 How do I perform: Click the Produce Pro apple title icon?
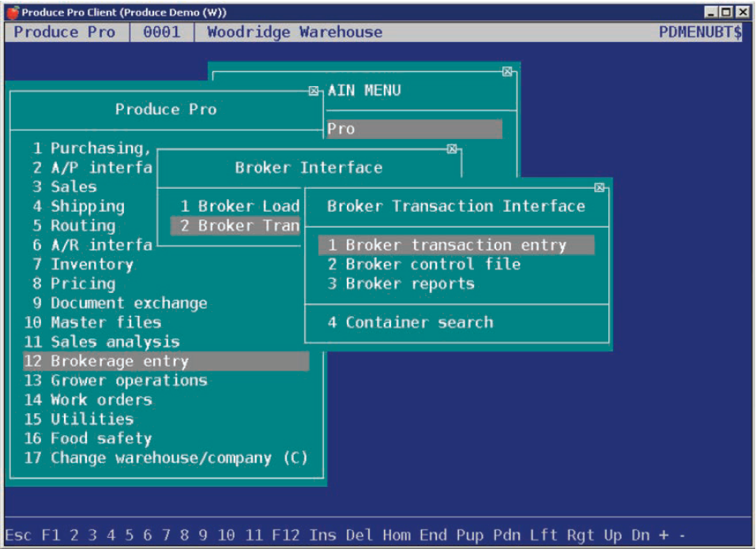point(13,12)
